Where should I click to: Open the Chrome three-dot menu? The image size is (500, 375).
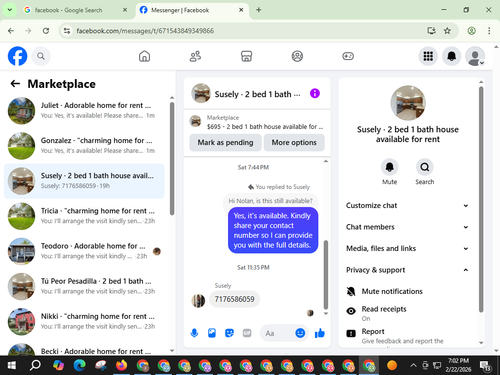click(x=489, y=31)
